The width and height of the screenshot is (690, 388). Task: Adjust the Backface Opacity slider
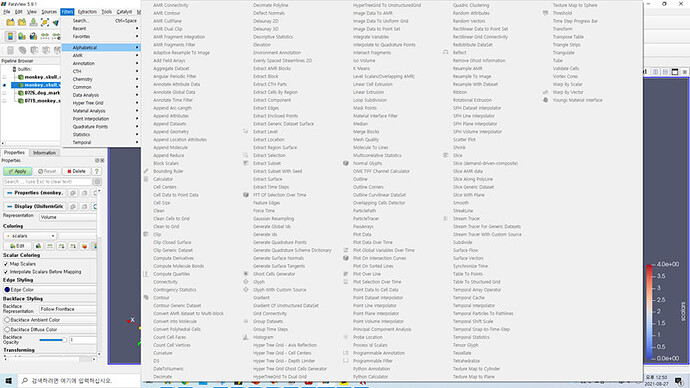pos(52,340)
